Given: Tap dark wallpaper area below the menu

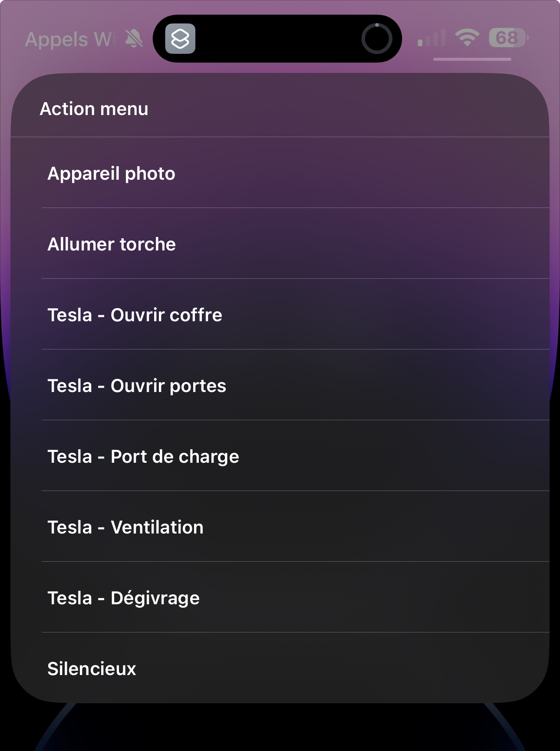Looking at the screenshot, I should pos(280,729).
